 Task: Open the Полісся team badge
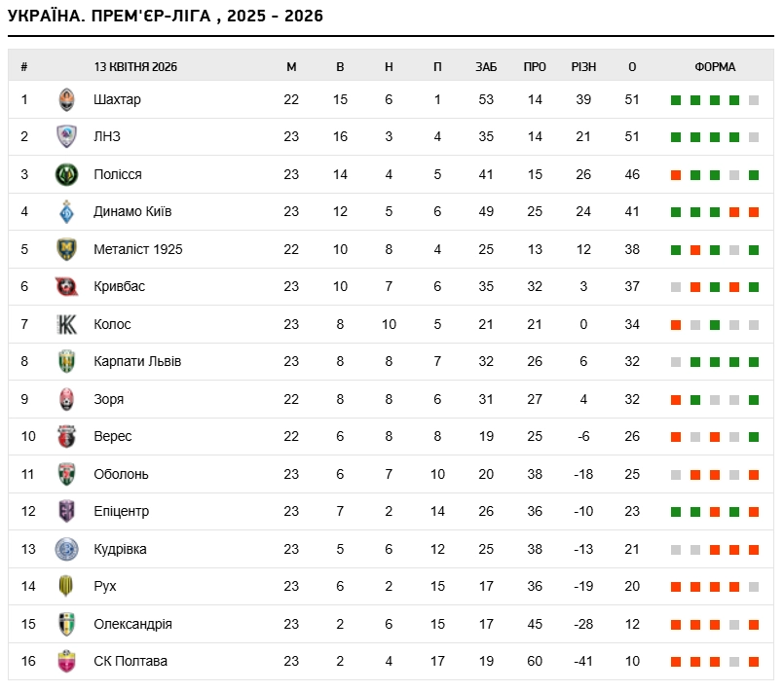[66, 174]
